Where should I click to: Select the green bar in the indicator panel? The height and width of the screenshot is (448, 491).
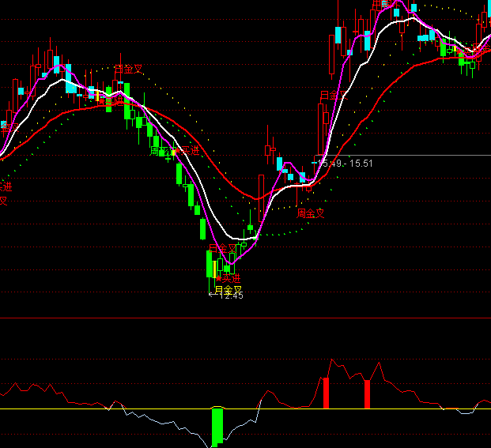coord(217,425)
